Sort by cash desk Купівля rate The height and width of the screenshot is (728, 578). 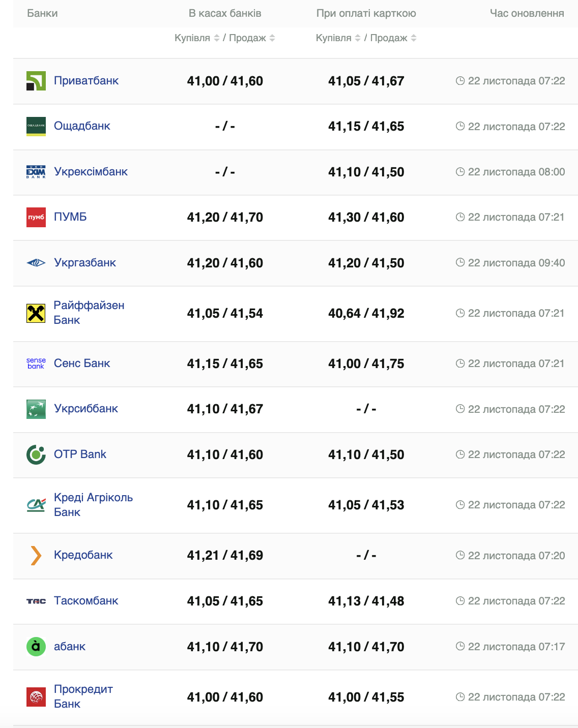click(x=217, y=38)
